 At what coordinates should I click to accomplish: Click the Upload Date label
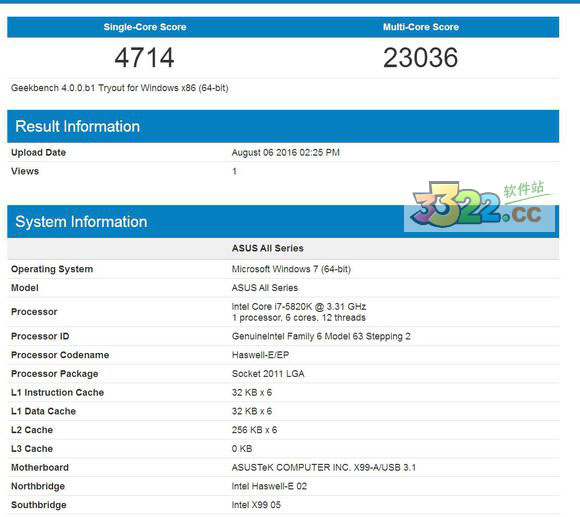(x=38, y=152)
